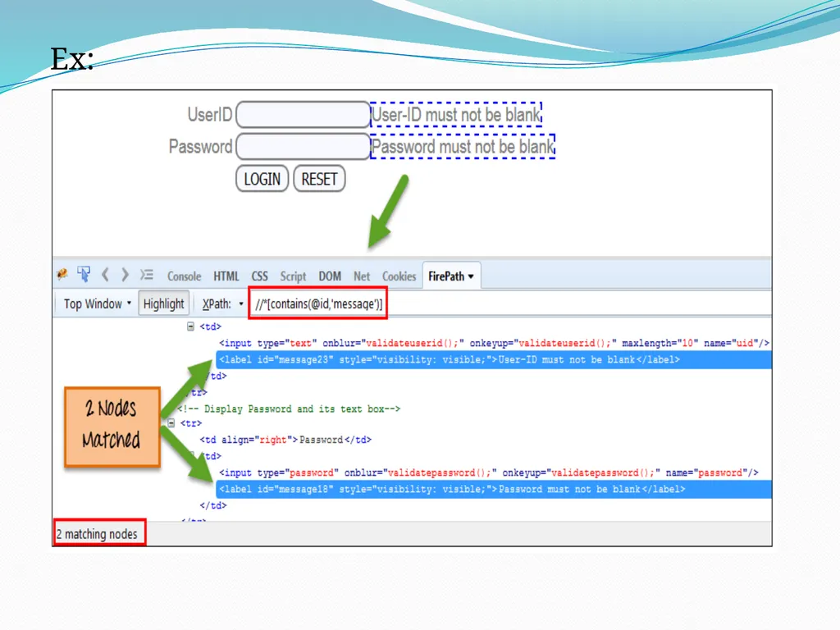Viewport: 840px width, 630px height.
Task: Select the message23 label row
Action: tap(493, 360)
